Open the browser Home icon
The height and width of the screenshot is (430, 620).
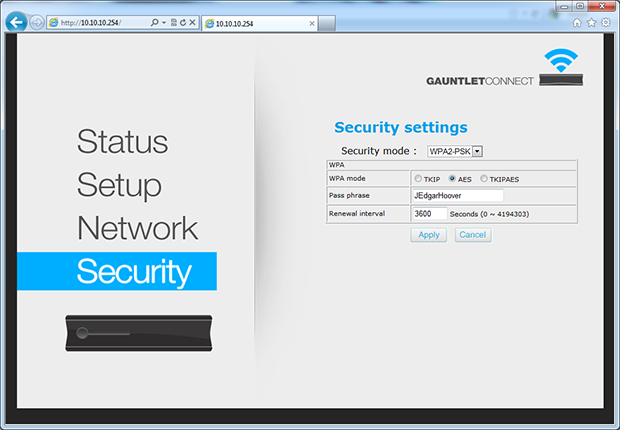coord(577,22)
